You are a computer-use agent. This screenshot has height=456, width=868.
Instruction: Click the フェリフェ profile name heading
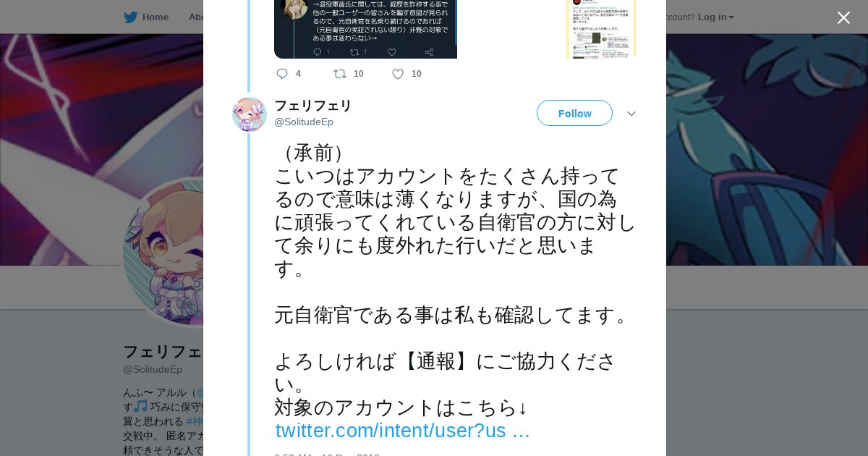163,352
